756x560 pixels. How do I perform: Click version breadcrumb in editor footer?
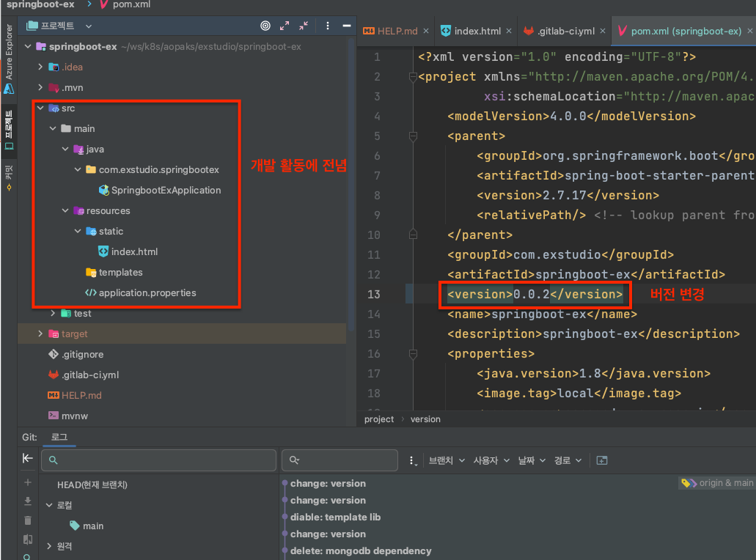[425, 419]
